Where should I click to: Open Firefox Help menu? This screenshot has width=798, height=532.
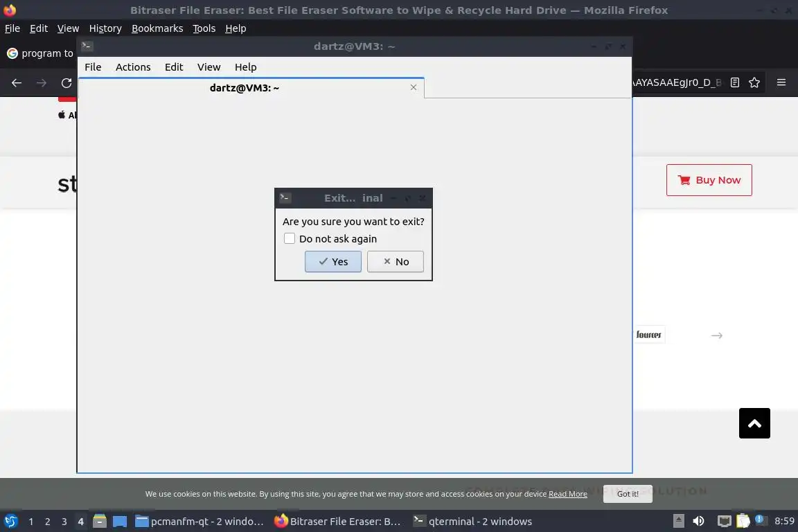coord(236,28)
